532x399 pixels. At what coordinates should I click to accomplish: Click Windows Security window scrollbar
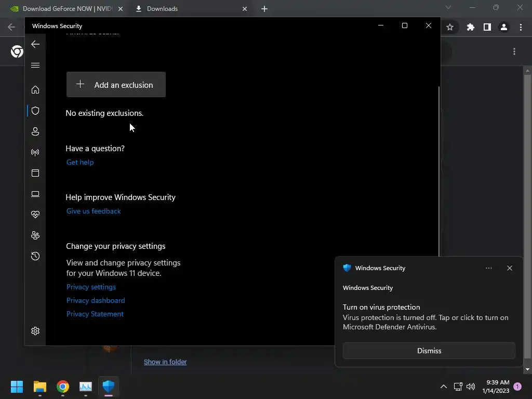tap(439, 171)
